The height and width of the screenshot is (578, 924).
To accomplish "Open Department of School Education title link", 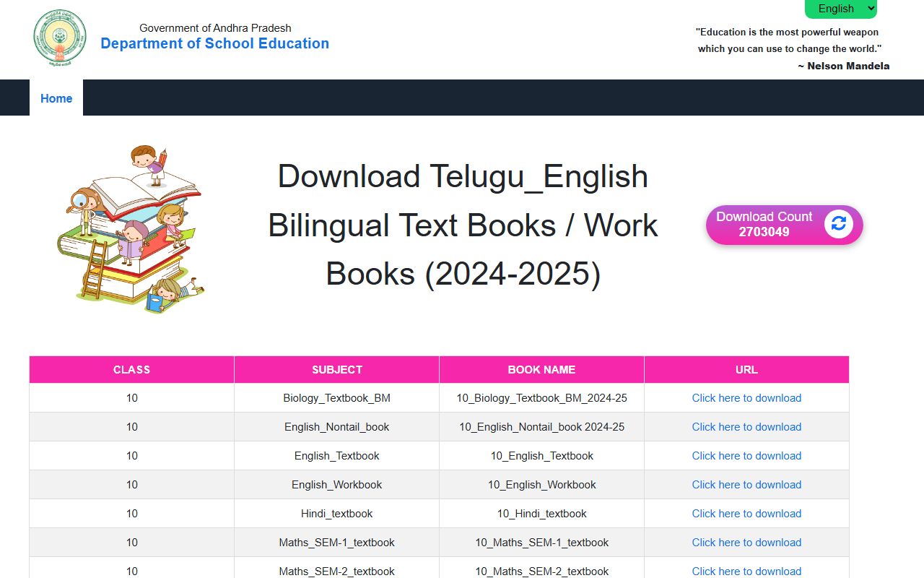I will (x=215, y=43).
